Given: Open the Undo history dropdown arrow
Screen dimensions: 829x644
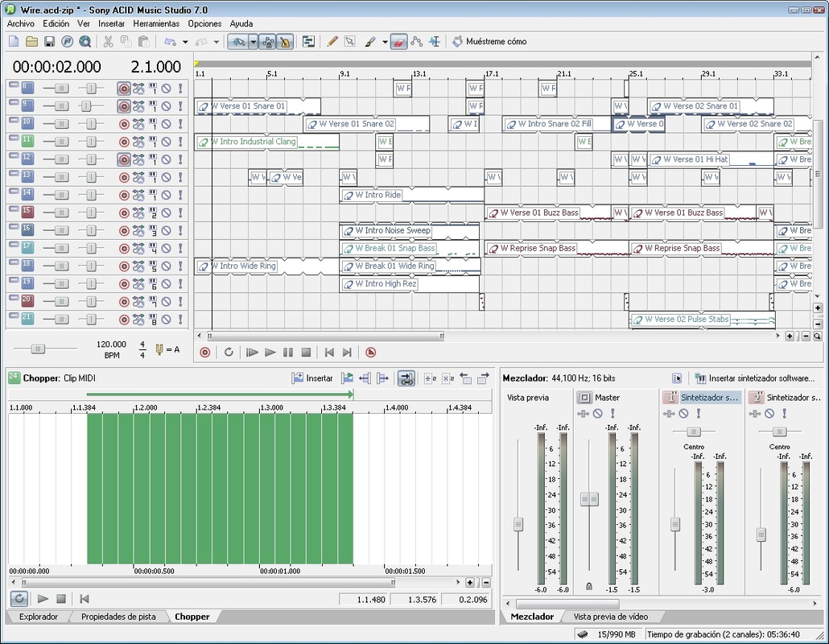Looking at the screenshot, I should 185,42.
